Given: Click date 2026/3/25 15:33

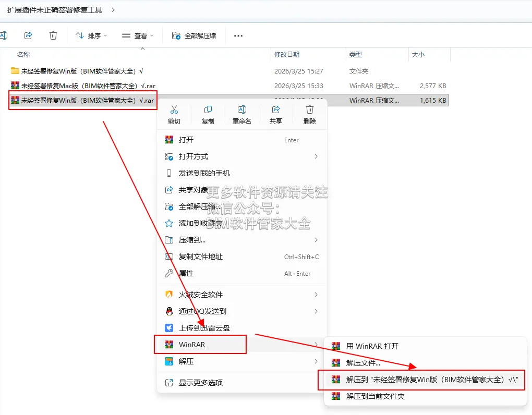Looking at the screenshot, I should [x=298, y=86].
